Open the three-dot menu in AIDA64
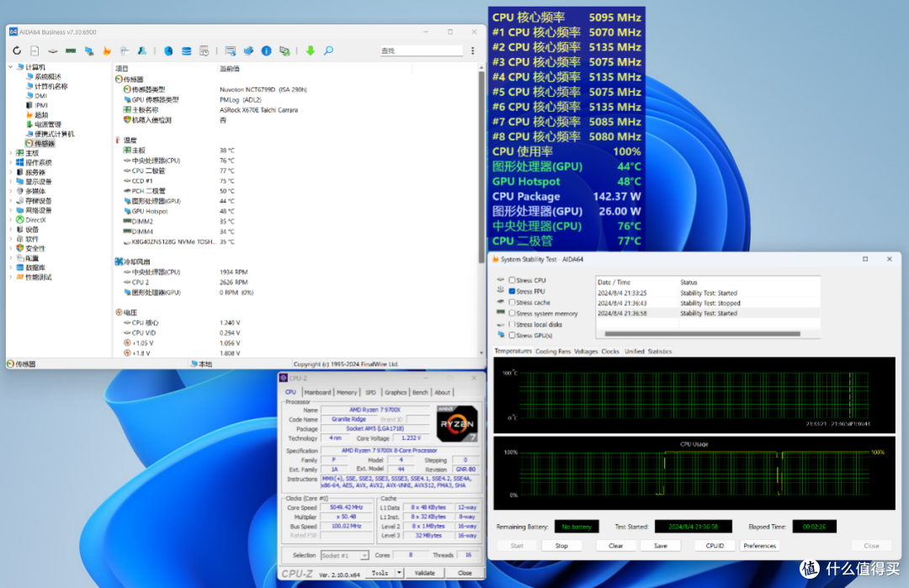This screenshot has height=588, width=909. [x=472, y=51]
